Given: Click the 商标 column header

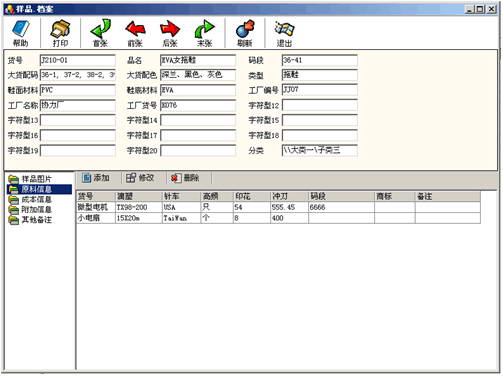Looking at the screenshot, I should (395, 196).
